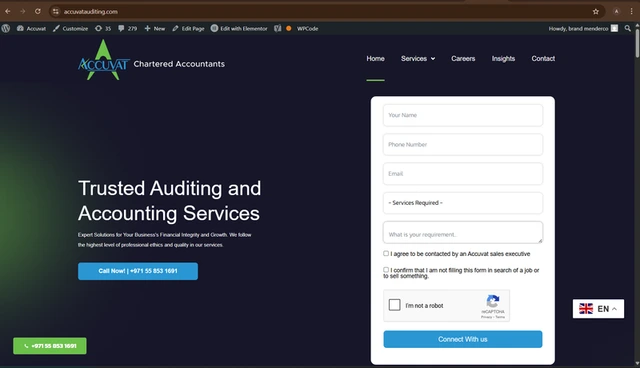Click Call Now +971 55 853 1691 button
Screen dimensions: 640x368
pos(138,271)
